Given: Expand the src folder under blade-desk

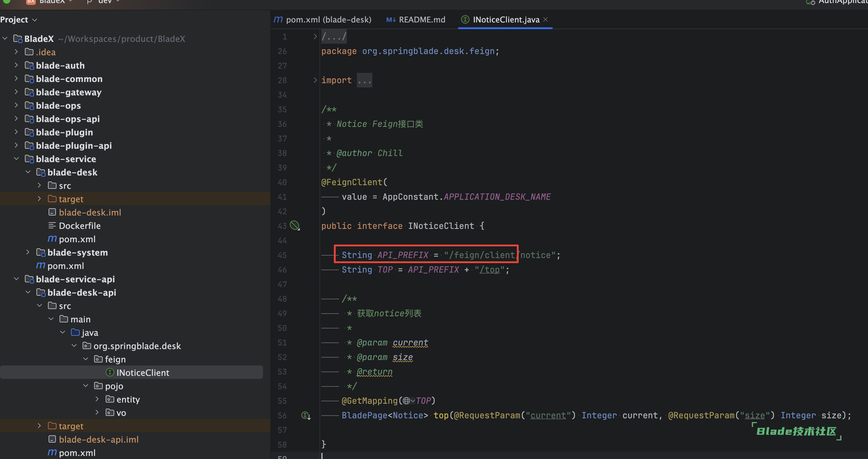Looking at the screenshot, I should [39, 185].
